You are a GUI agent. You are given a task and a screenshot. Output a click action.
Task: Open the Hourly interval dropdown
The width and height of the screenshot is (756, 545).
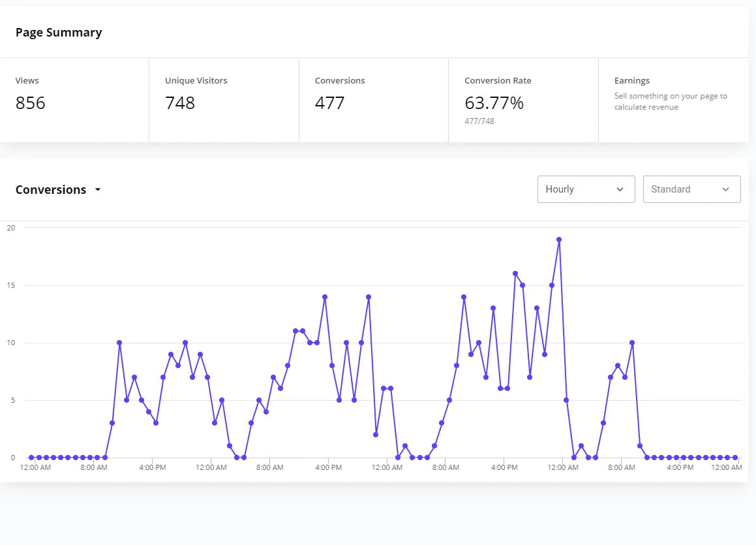coord(586,189)
